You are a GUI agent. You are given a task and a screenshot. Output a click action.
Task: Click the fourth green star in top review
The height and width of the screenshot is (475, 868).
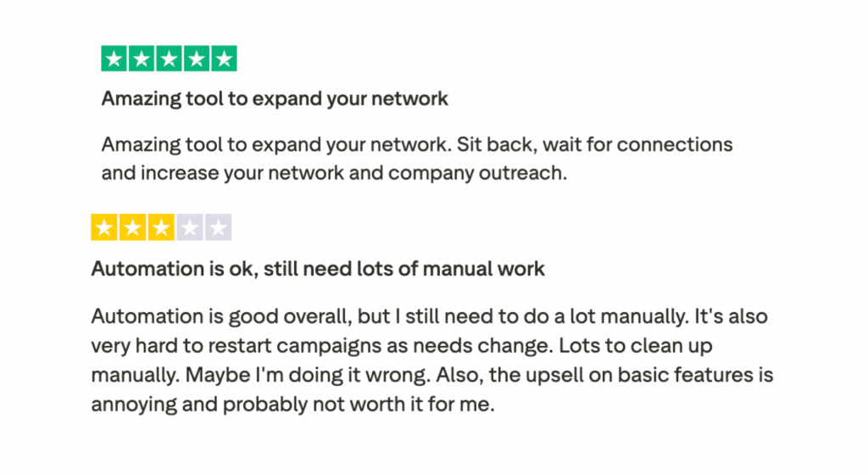196,59
